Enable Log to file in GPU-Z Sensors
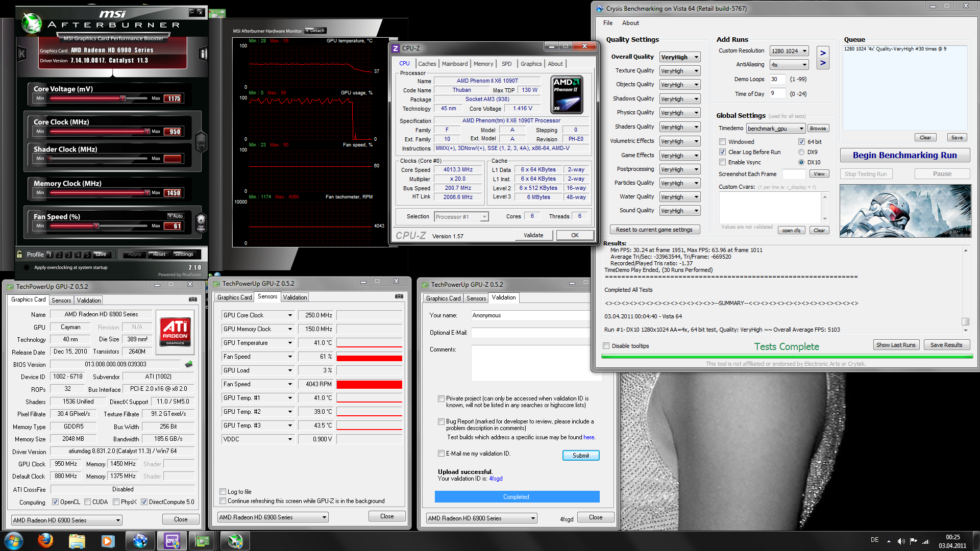This screenshot has width=980, height=551. pyautogui.click(x=223, y=492)
